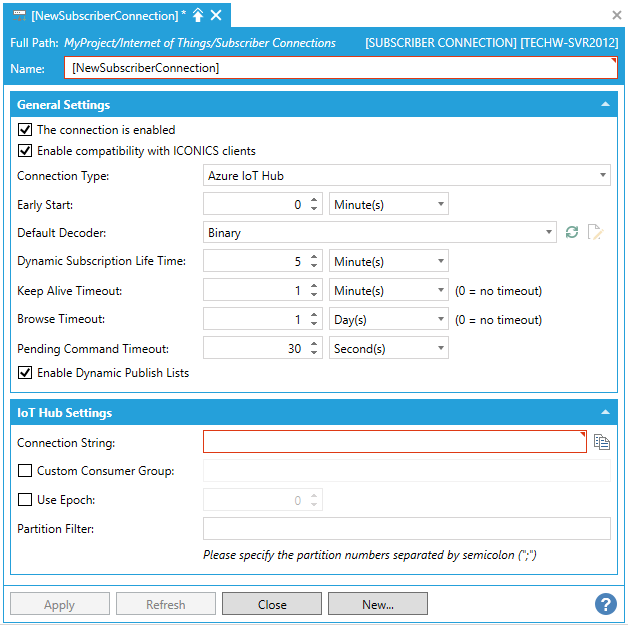Open the Connection Type dropdown
The width and height of the screenshot is (628, 626).
click(x=407, y=175)
